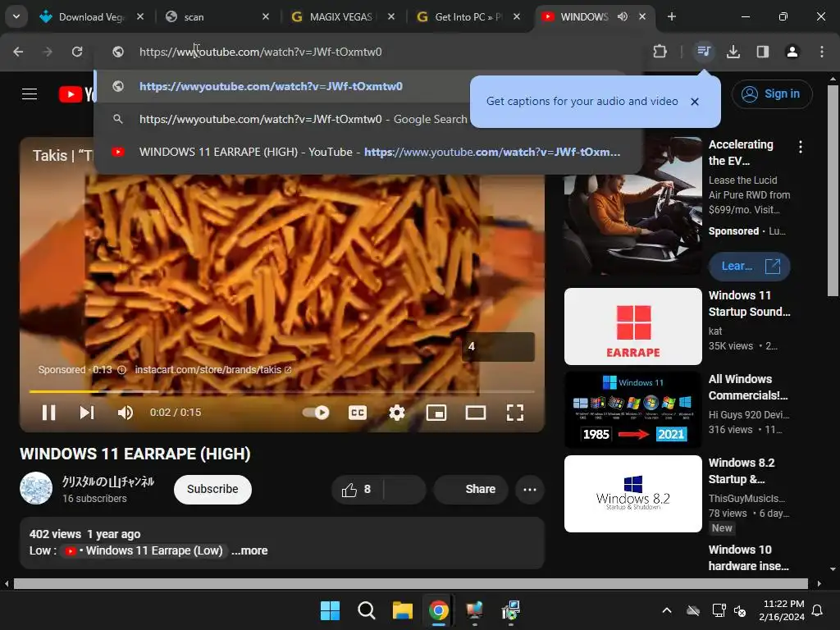Like the video with thumbs-up
This screenshot has width=840, height=630.
point(357,489)
